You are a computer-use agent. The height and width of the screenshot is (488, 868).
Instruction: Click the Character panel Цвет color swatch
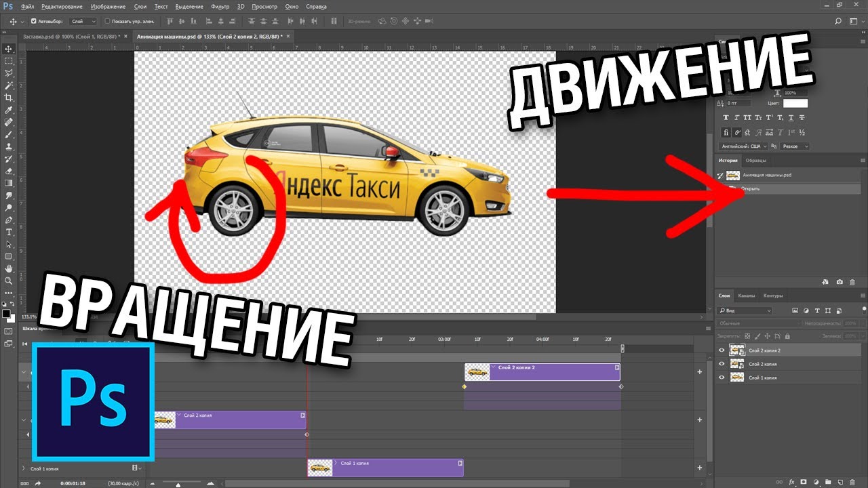(x=795, y=103)
